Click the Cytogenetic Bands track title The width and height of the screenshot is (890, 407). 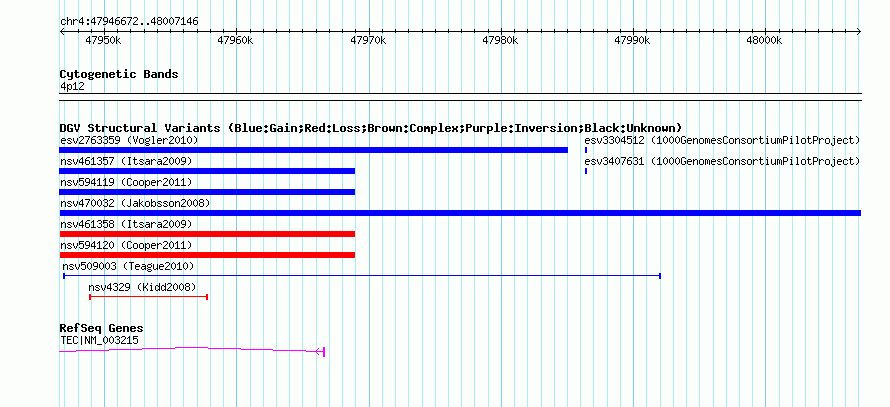tap(119, 74)
